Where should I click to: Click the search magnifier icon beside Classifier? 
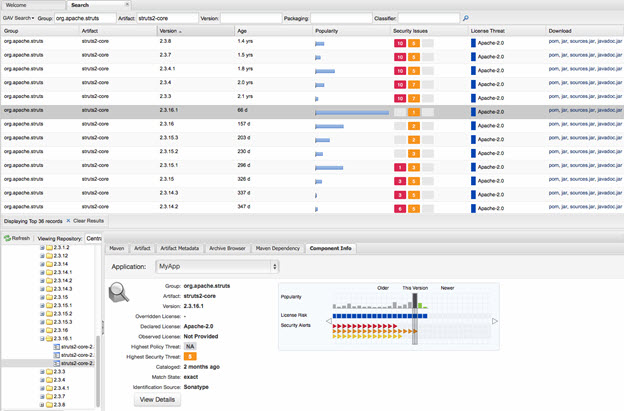coord(466,18)
